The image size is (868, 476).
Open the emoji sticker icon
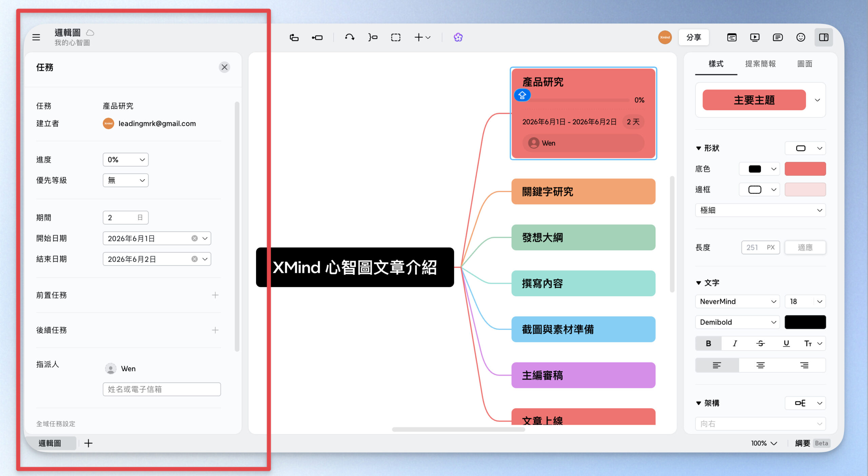click(801, 37)
